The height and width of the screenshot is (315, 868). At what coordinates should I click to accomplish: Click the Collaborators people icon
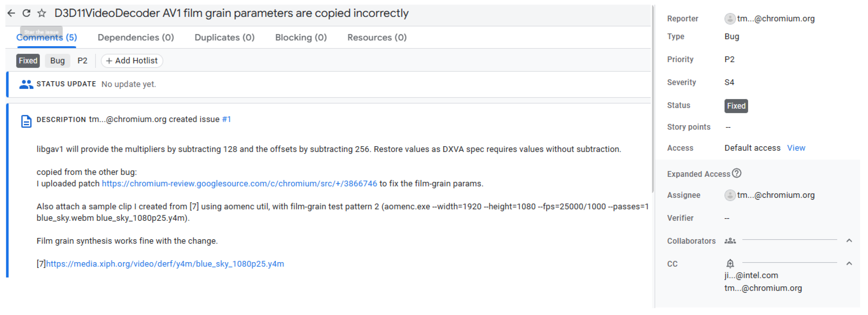coord(730,241)
